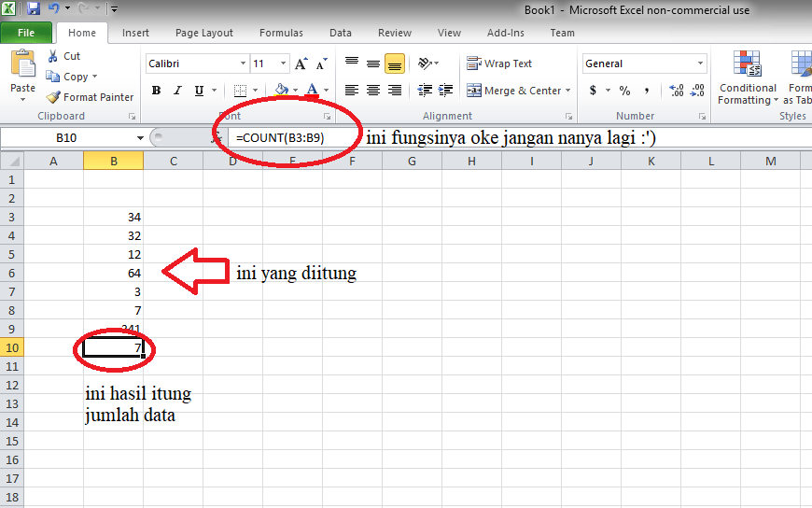Open the font size dropdown
Viewport: 812px width, 508px height.
(283, 63)
